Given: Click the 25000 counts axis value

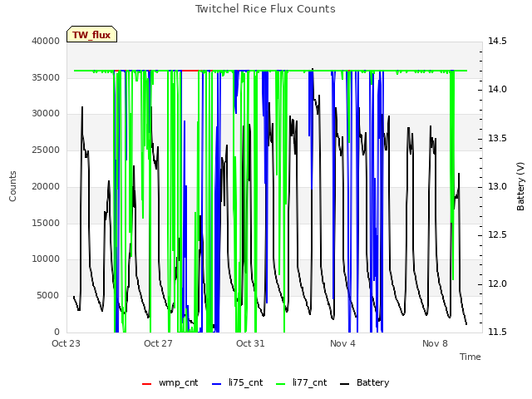Looking at the screenshot, I should (46, 150).
